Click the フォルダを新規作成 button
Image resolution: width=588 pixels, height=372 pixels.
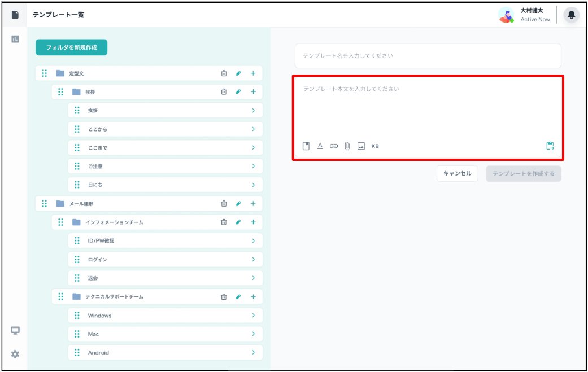pos(71,47)
